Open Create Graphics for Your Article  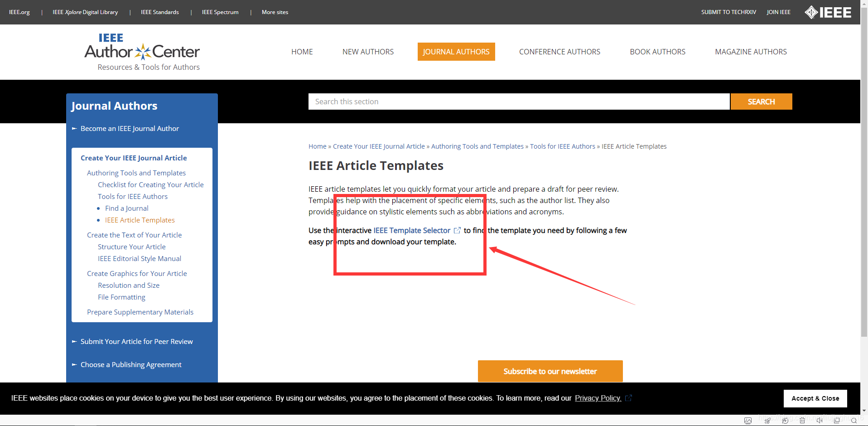(x=137, y=274)
